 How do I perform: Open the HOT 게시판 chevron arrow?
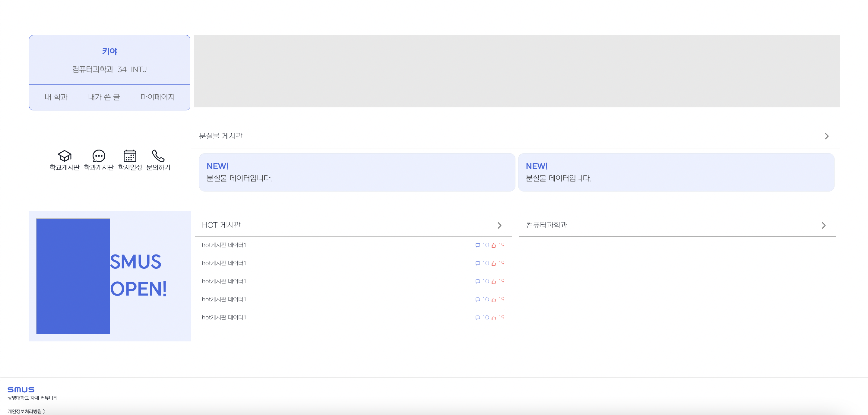pos(500,225)
